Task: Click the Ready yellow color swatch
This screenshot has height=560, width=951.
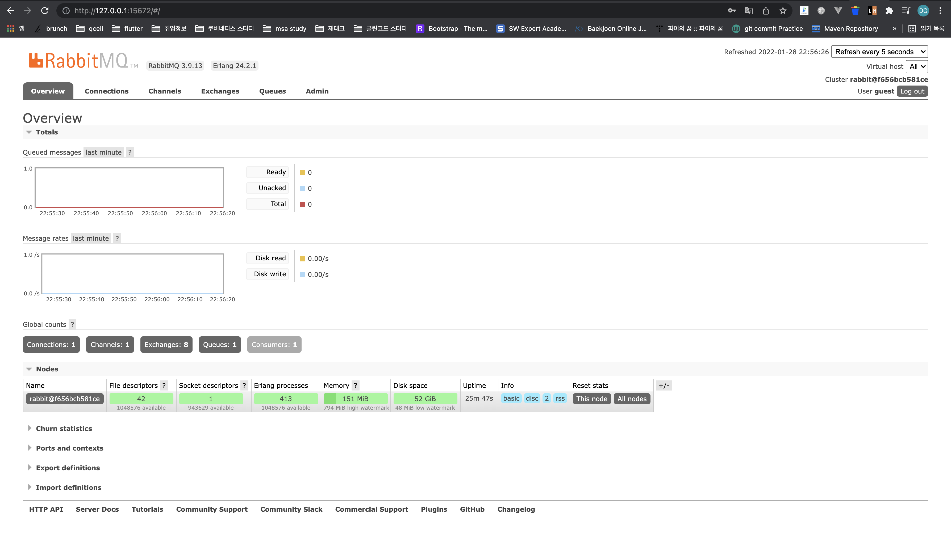Action: point(303,173)
